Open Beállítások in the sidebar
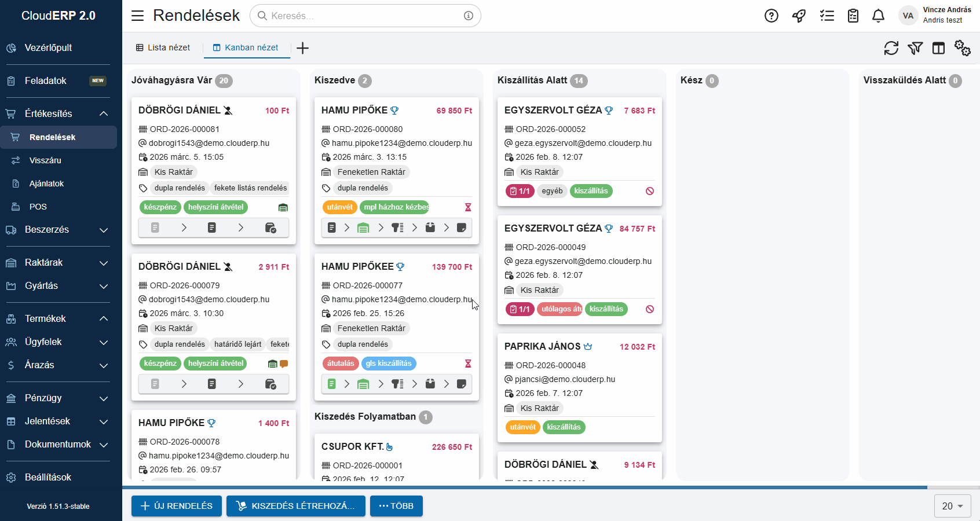This screenshot has width=980, height=521. (x=47, y=477)
